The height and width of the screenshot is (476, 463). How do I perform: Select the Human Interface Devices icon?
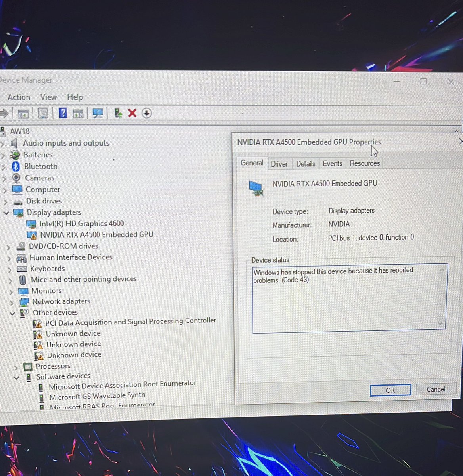(21, 258)
